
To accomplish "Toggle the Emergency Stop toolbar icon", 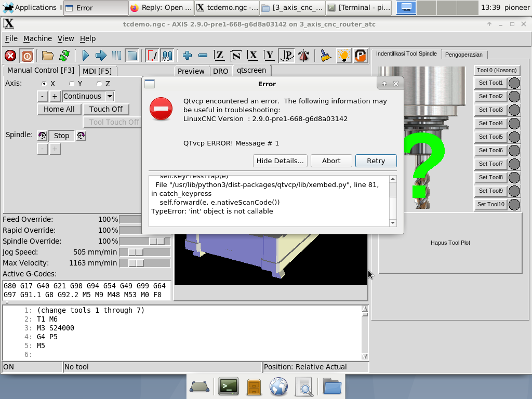I will 10,56.
